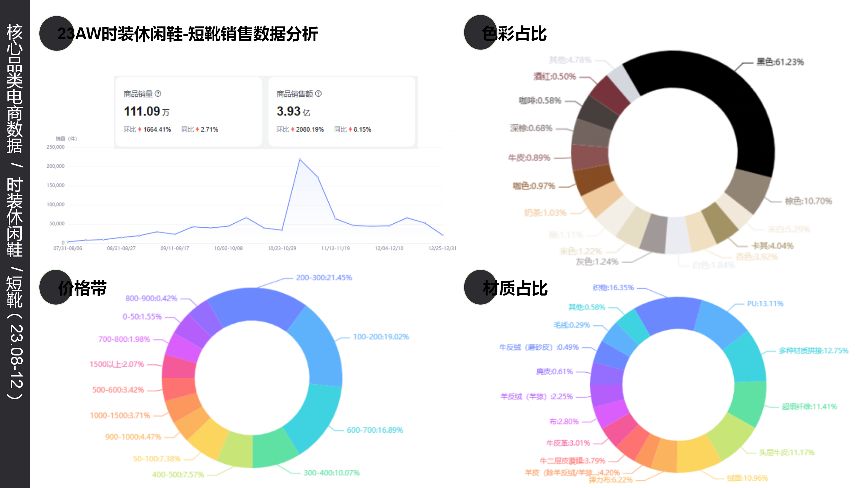Viewport: 868px width, 488px height.
Task: Click the 600-700:16.89% price label
Action: tap(375, 430)
